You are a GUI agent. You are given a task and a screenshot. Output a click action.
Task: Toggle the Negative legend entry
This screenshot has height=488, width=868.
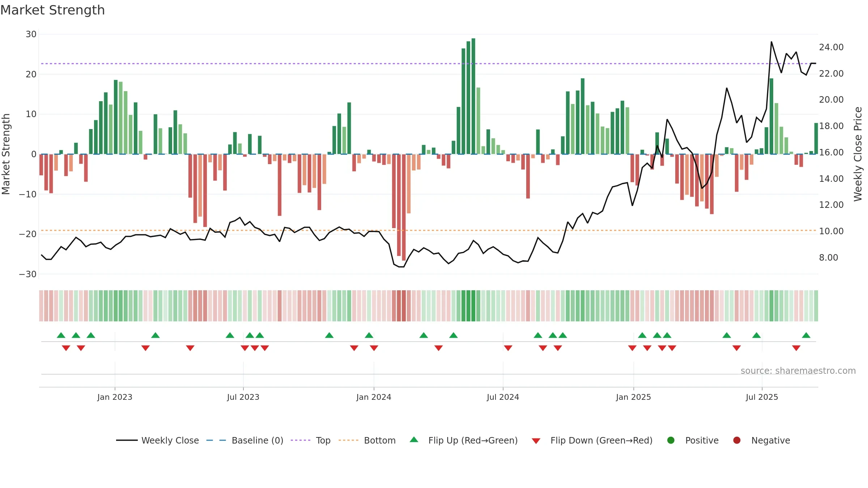tap(761, 440)
